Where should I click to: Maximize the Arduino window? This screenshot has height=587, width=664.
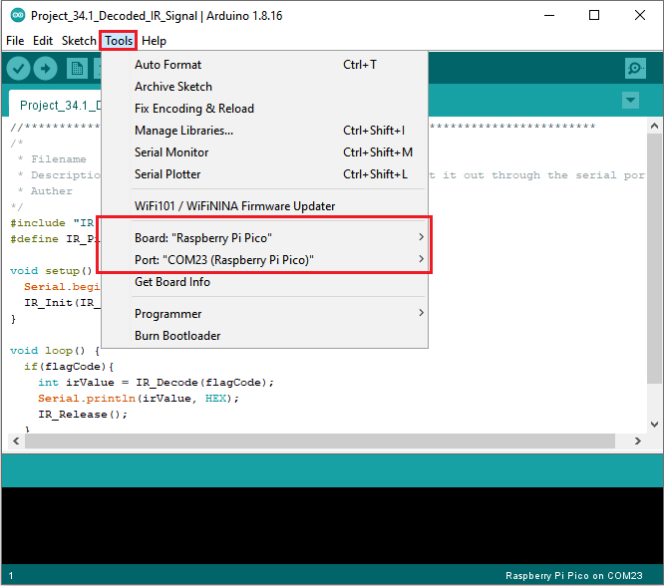coord(594,15)
